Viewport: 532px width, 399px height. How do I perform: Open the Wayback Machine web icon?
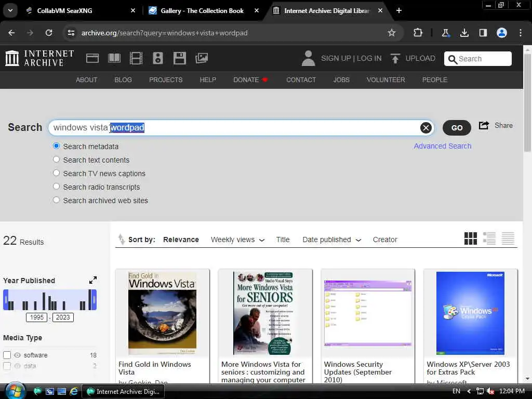tap(92, 58)
